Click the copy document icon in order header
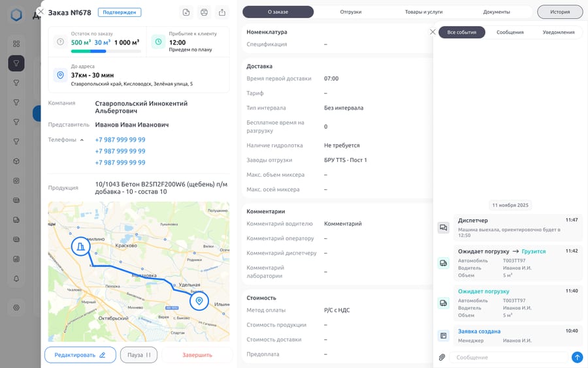The image size is (588, 368). point(186,12)
